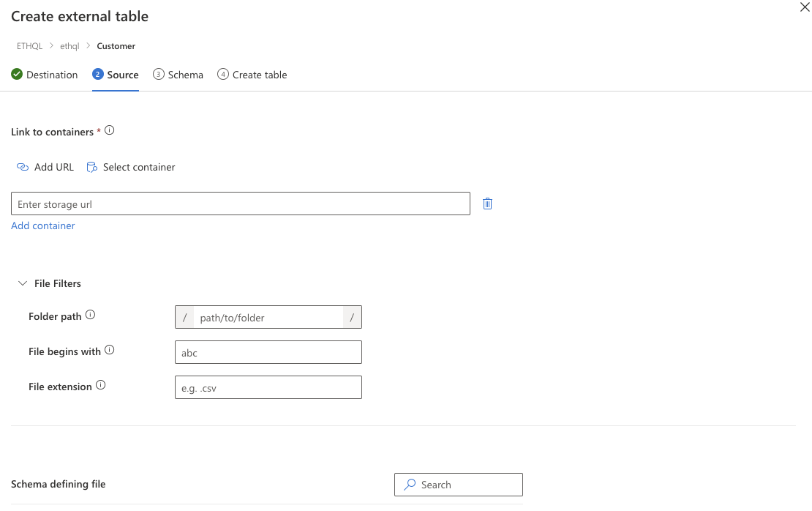812x511 pixels.
Task: Click the Select container icon
Action: 91,167
